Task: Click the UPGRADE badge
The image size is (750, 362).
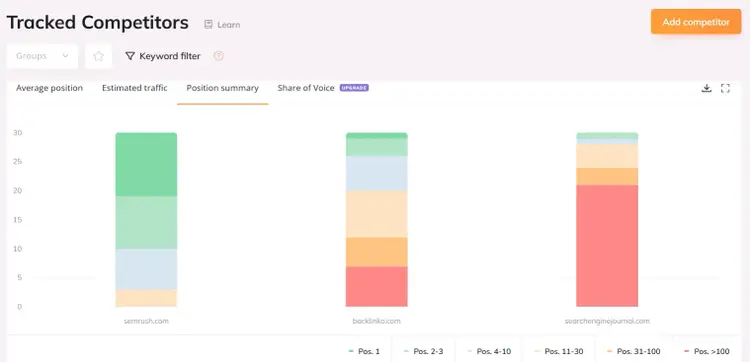Action: 354,88
